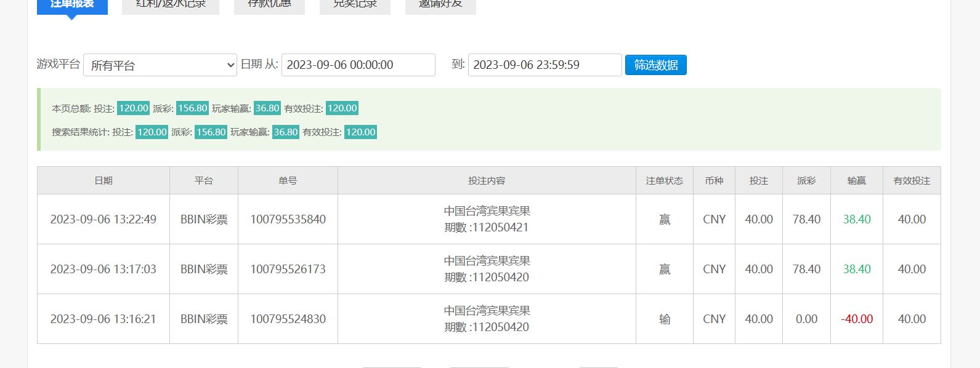This screenshot has height=368, width=980.
Task: Click the 输赢 column header
Action: pyautogui.click(x=856, y=181)
